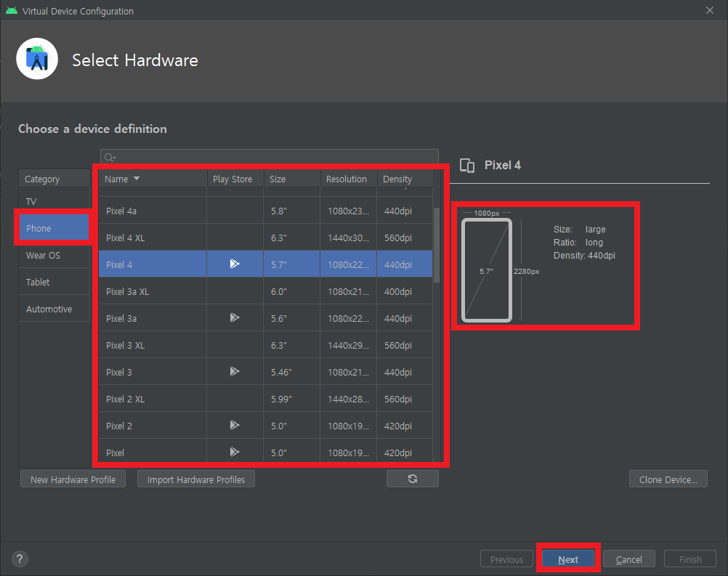Click the Play Store icon in Pixel 2 row
This screenshot has height=576, width=728.
tap(235, 425)
